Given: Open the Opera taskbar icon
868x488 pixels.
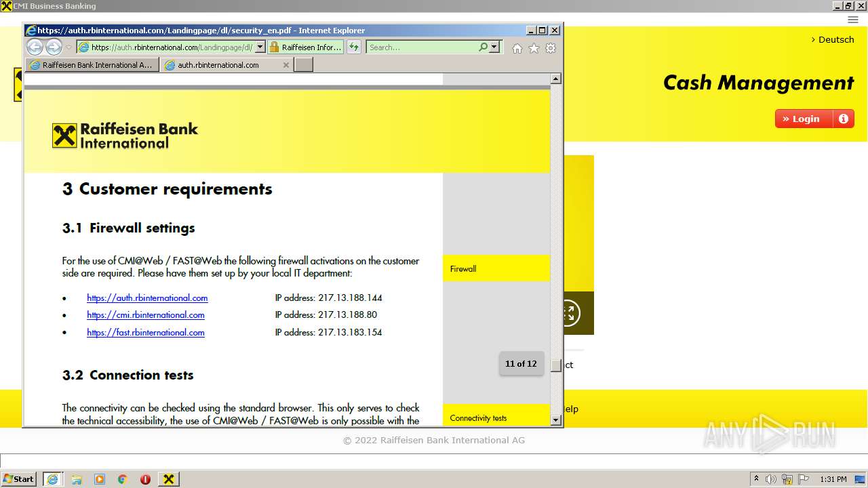Looking at the screenshot, I should click(x=145, y=479).
